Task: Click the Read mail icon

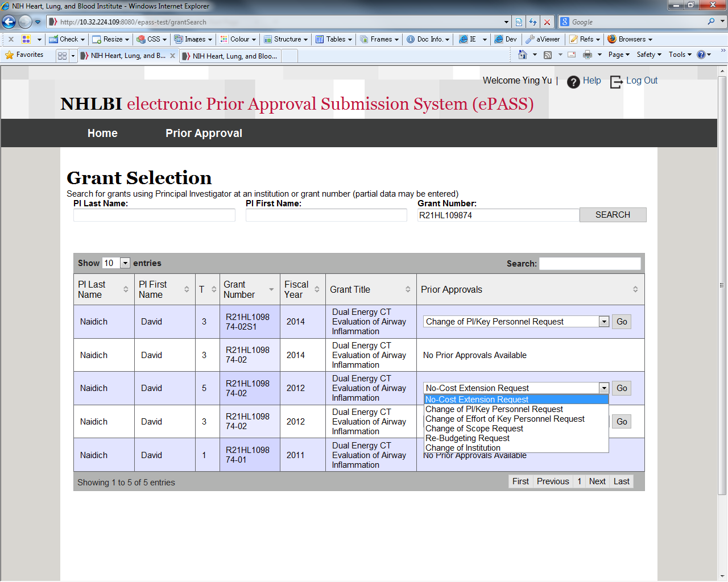Action: (572, 55)
